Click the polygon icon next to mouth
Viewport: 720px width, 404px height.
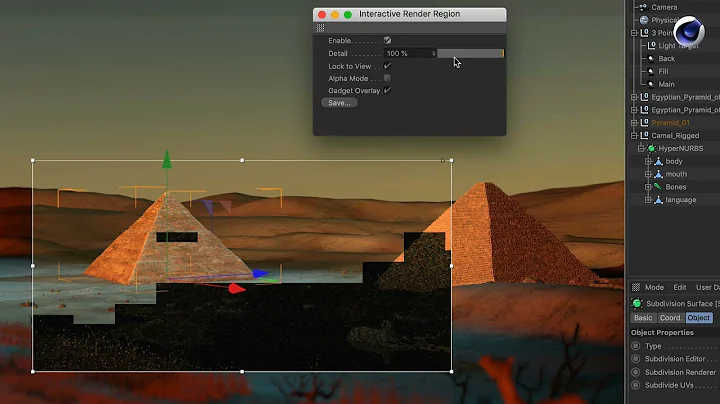tap(658, 174)
